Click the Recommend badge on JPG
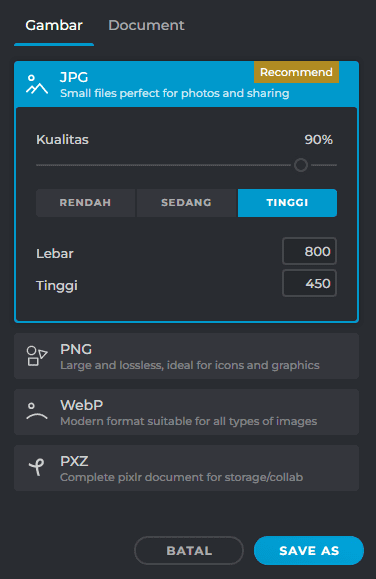This screenshot has width=376, height=579. [x=296, y=72]
